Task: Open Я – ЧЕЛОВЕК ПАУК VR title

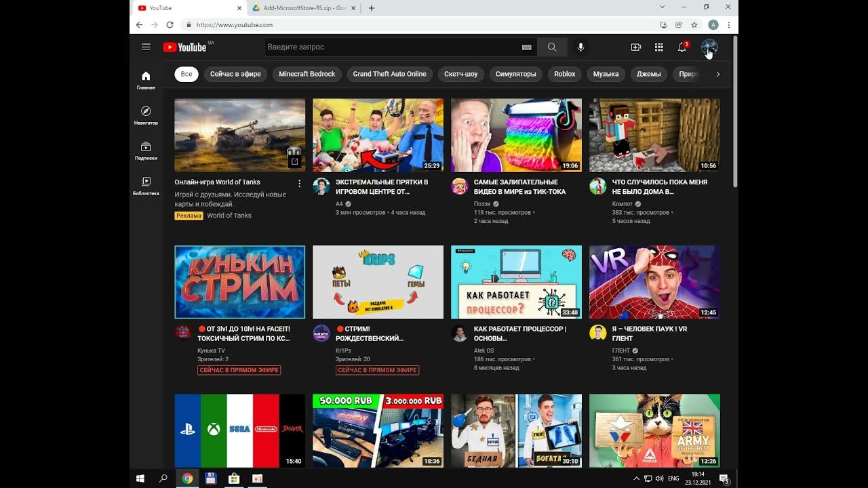Action: (650, 333)
